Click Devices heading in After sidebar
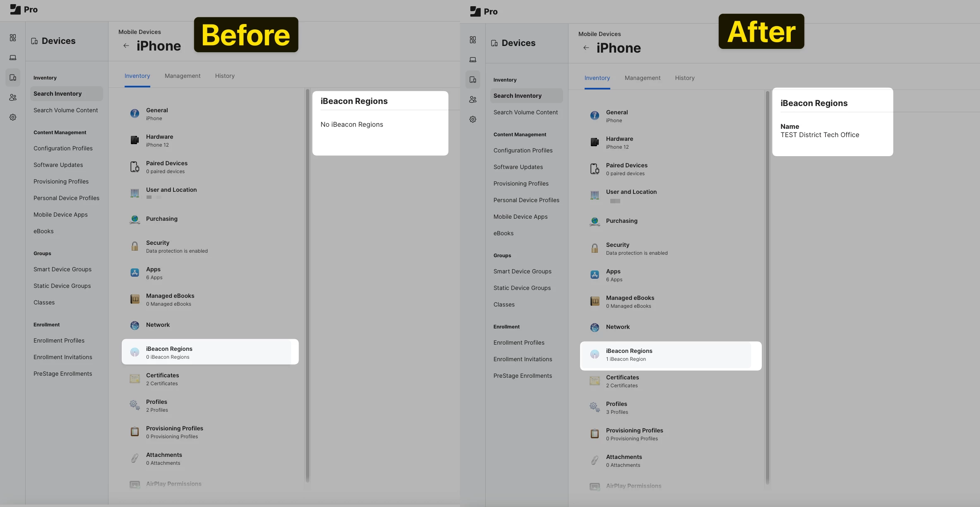 [x=518, y=43]
